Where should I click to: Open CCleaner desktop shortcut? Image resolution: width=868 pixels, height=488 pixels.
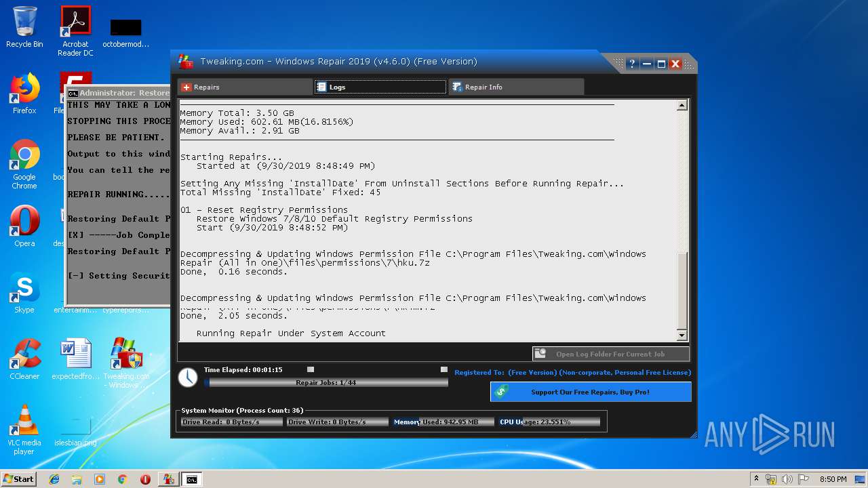24,359
